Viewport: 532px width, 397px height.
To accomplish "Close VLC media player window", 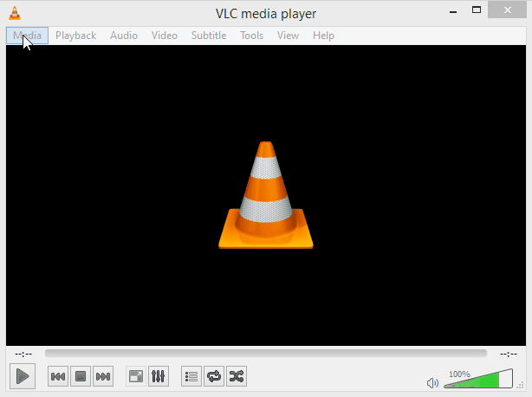I will click(x=507, y=10).
